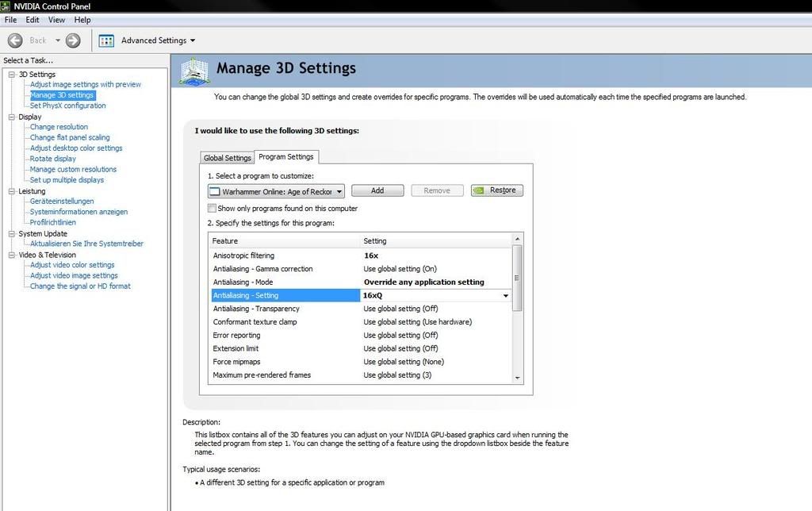Toggle Show only programs found checkbox
The height and width of the screenshot is (511, 812).
pos(212,209)
